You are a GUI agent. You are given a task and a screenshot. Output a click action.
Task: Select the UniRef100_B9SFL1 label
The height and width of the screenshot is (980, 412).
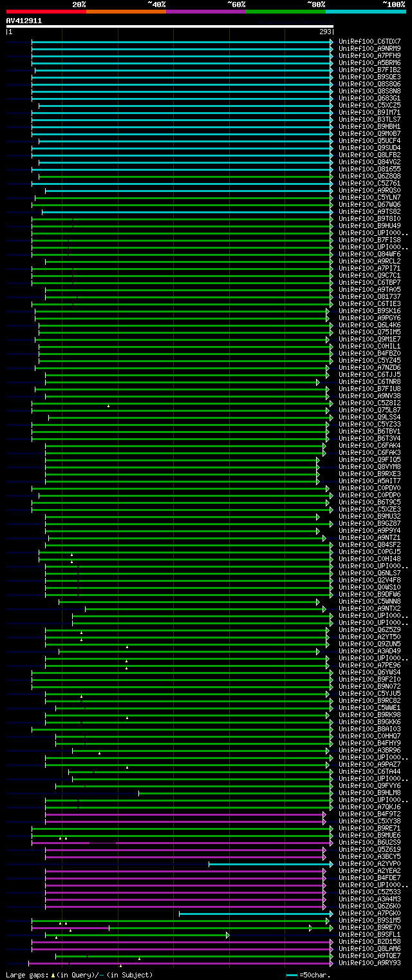[x=370, y=934]
